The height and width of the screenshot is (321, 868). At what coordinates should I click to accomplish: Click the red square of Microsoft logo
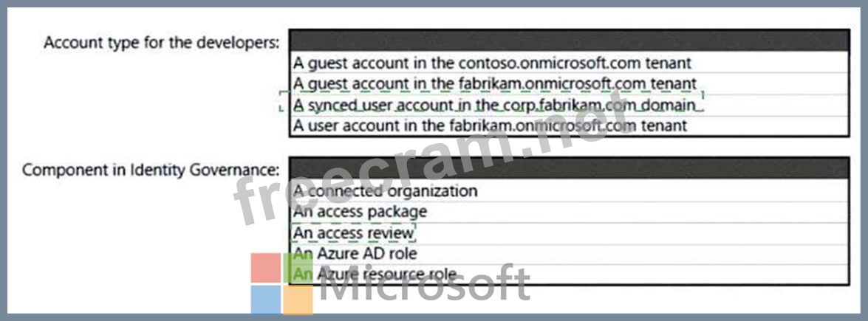pos(264,269)
